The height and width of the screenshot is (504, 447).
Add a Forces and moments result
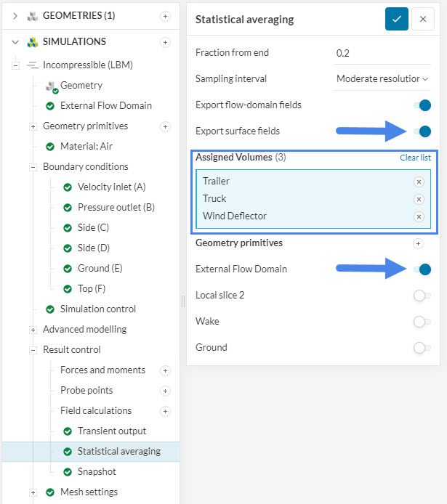[x=165, y=370]
